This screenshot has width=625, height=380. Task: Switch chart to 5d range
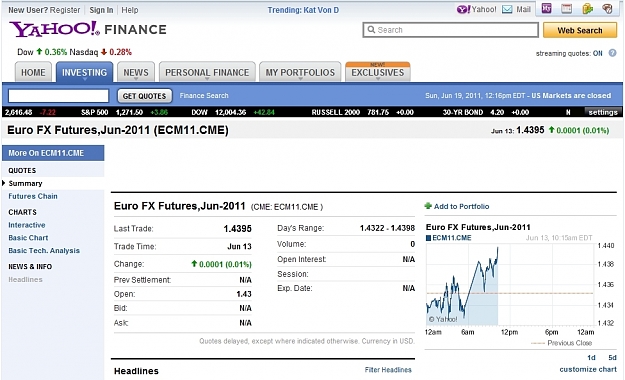tap(612, 357)
